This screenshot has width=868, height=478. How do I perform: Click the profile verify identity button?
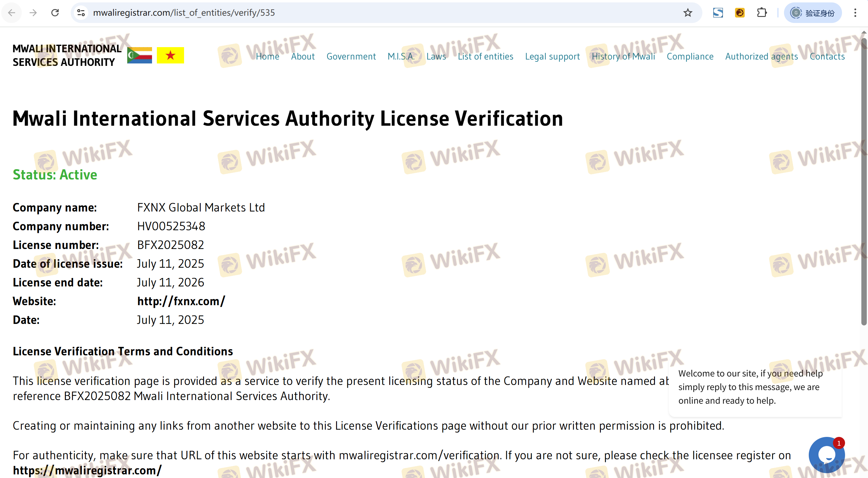click(813, 13)
